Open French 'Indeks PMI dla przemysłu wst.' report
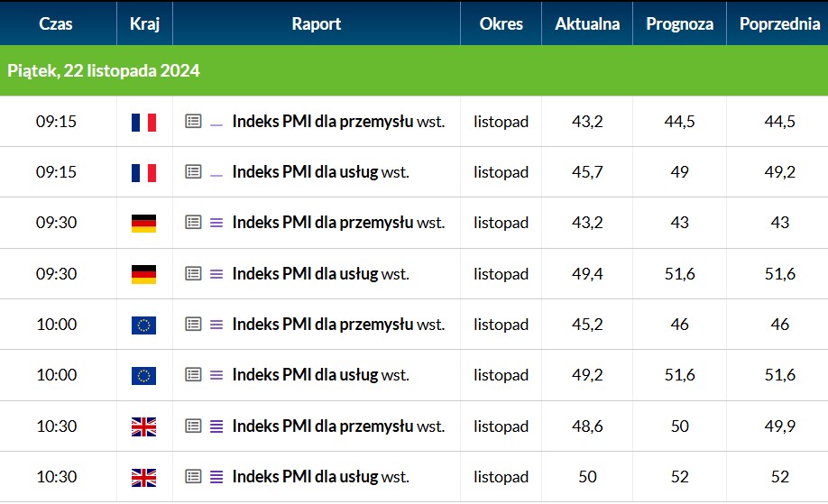828x504 pixels. (x=338, y=122)
